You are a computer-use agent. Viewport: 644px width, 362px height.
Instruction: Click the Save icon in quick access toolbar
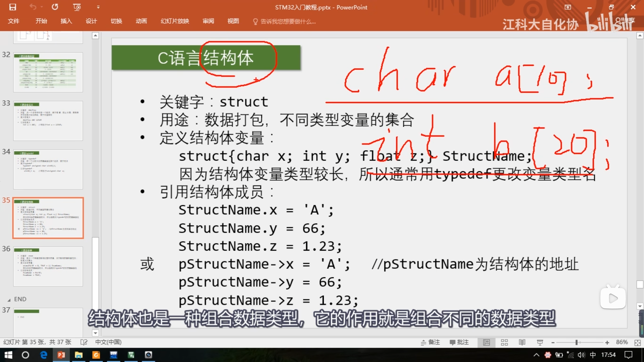[x=13, y=7]
